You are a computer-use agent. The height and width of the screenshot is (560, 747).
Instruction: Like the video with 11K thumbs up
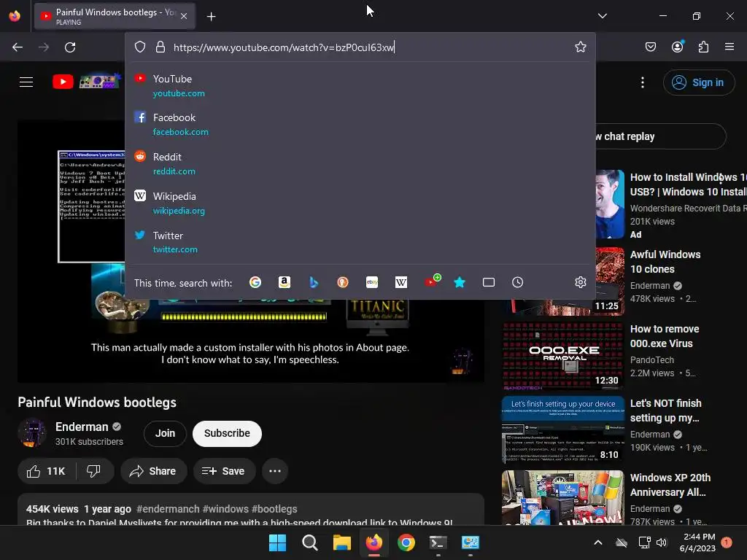pyautogui.click(x=47, y=471)
